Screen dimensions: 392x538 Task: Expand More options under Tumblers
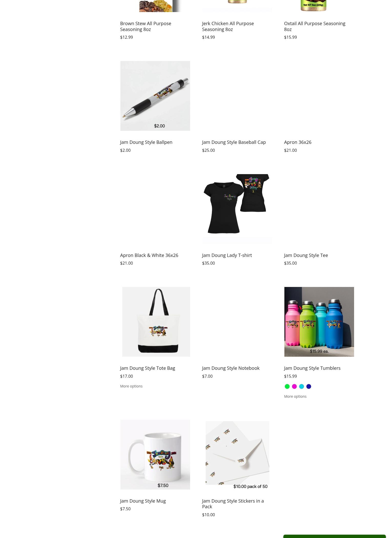click(x=295, y=396)
